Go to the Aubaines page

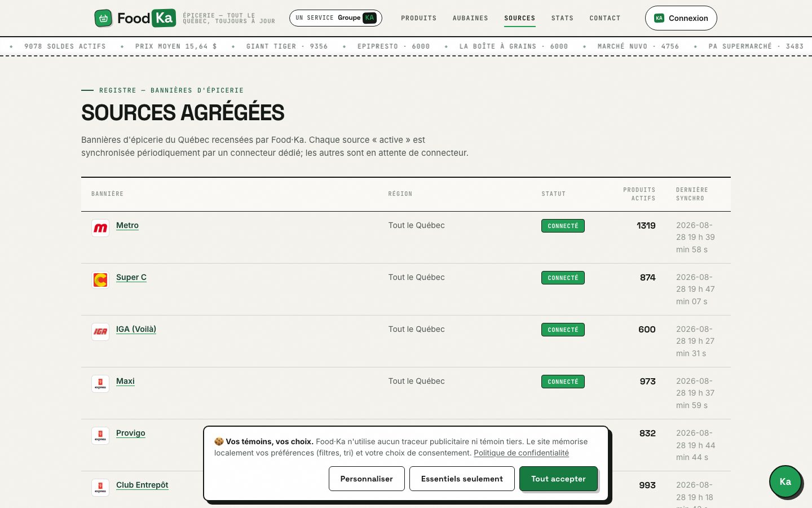pos(470,18)
